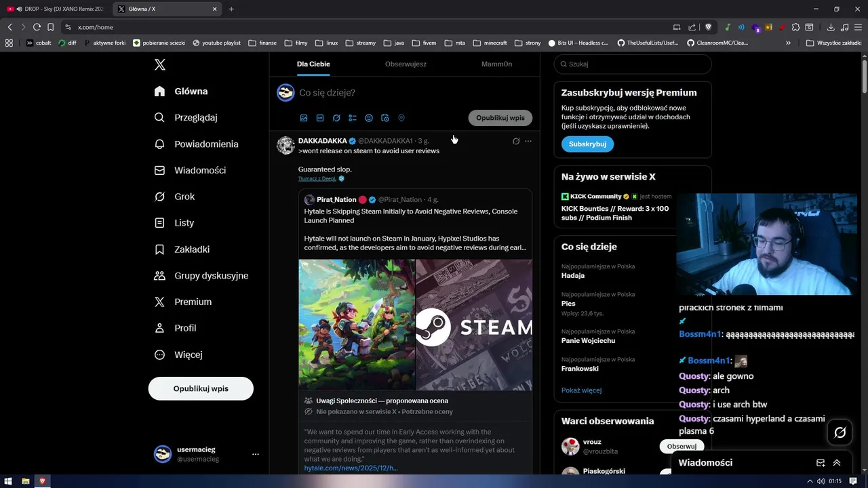Add a GIF in the composer
Viewport: 868px width, 488px height.
(320, 118)
